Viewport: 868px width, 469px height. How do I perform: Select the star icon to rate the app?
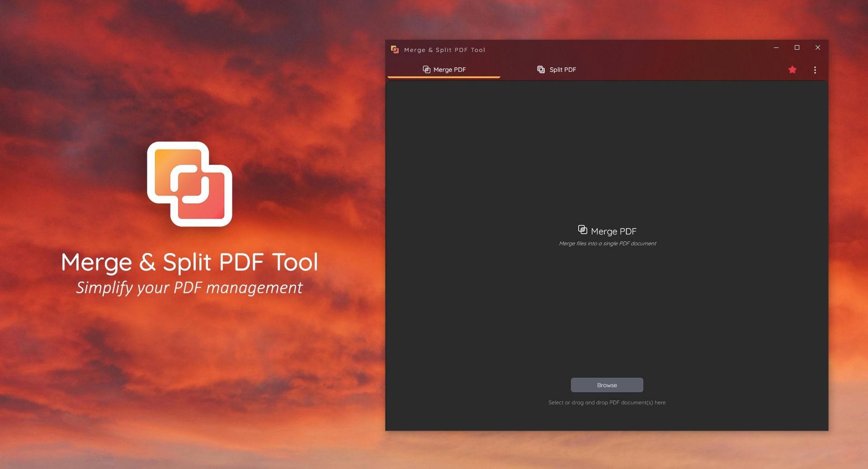tap(793, 70)
